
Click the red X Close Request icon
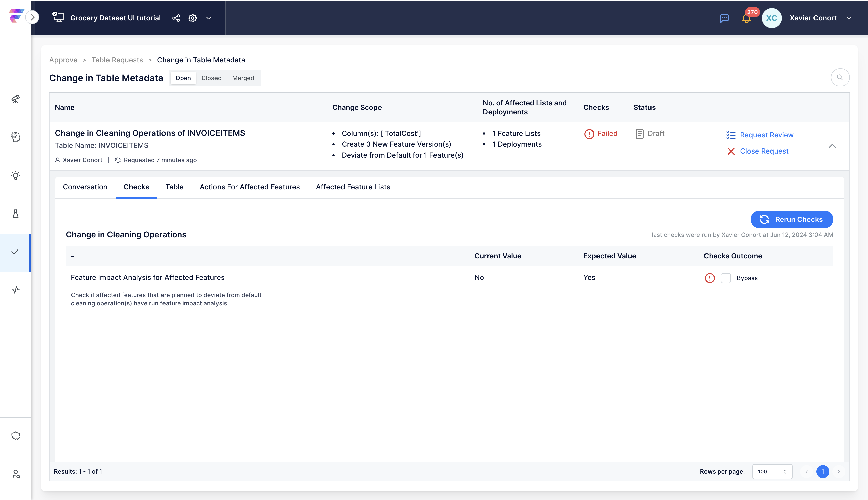coord(731,151)
